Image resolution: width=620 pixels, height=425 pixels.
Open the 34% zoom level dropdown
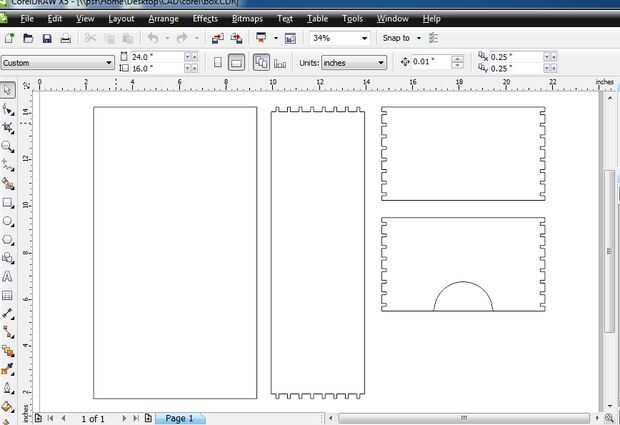point(364,38)
